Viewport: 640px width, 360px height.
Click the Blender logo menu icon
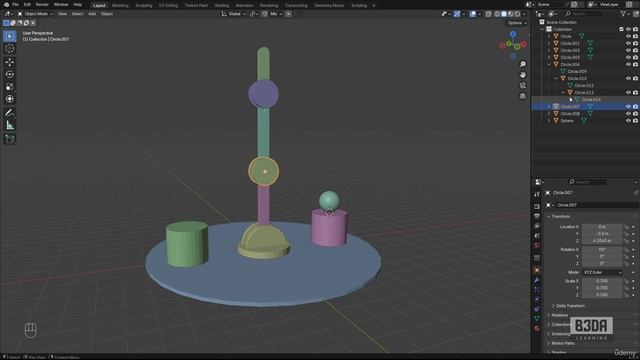click(6, 4)
